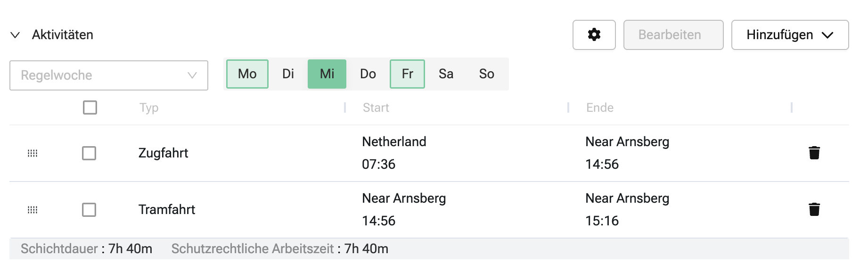Screen dimensions: 868x264
Task: Delete the Tramfahrt activity row
Action: (x=814, y=209)
